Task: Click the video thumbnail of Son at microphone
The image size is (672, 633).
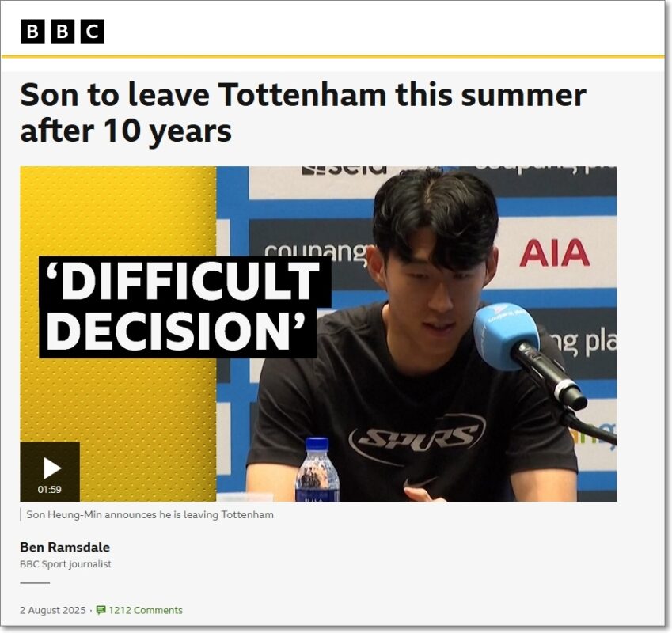Action: 318,334
